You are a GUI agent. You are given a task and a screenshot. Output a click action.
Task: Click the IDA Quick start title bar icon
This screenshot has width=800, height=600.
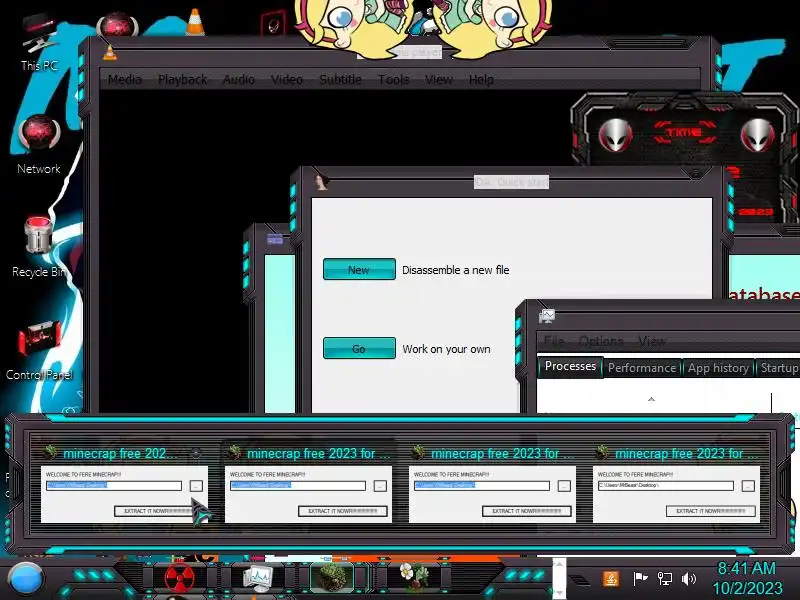click(x=321, y=182)
